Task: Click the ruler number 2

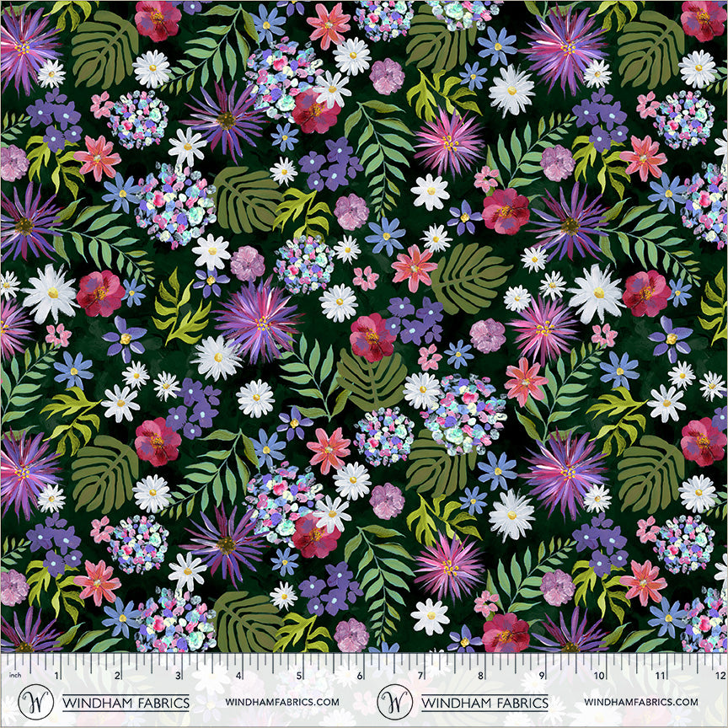Action: pos(118,675)
